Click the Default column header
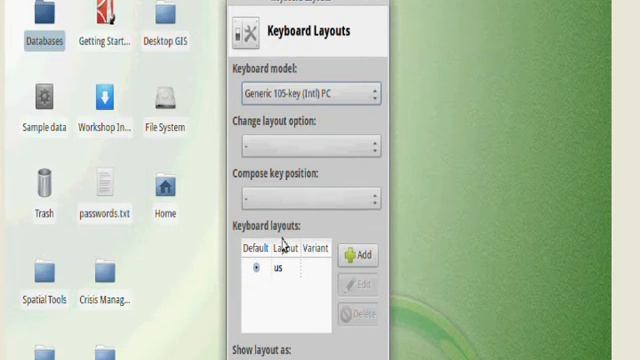The image size is (640, 360). click(256, 248)
